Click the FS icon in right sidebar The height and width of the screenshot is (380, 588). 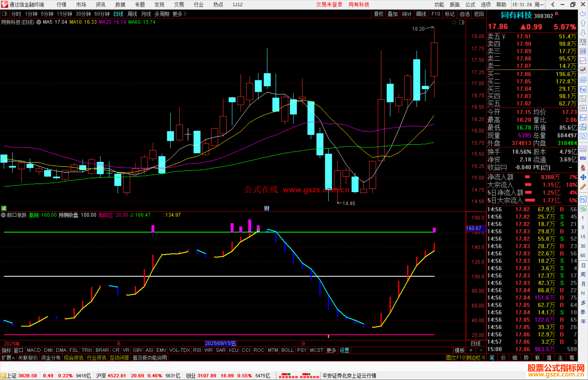(x=583, y=199)
